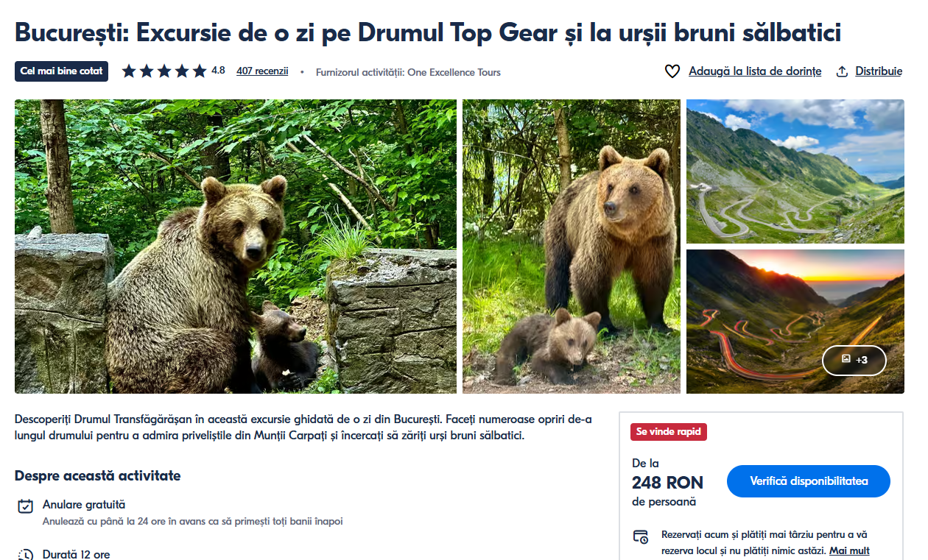Click Adaugă la lista de dorințe
This screenshot has height=560, width=928.
[755, 71]
